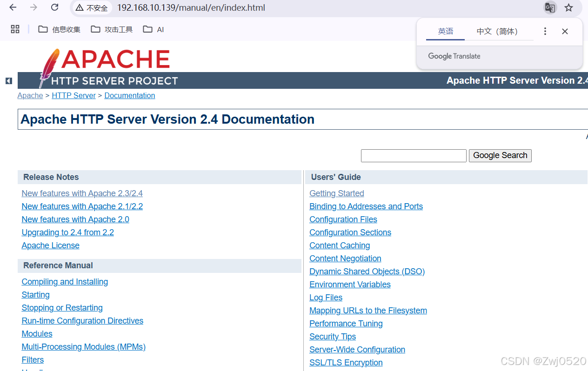Open the Server-Wide Configuration link
Viewport: 588px width, 371px height.
357,350
